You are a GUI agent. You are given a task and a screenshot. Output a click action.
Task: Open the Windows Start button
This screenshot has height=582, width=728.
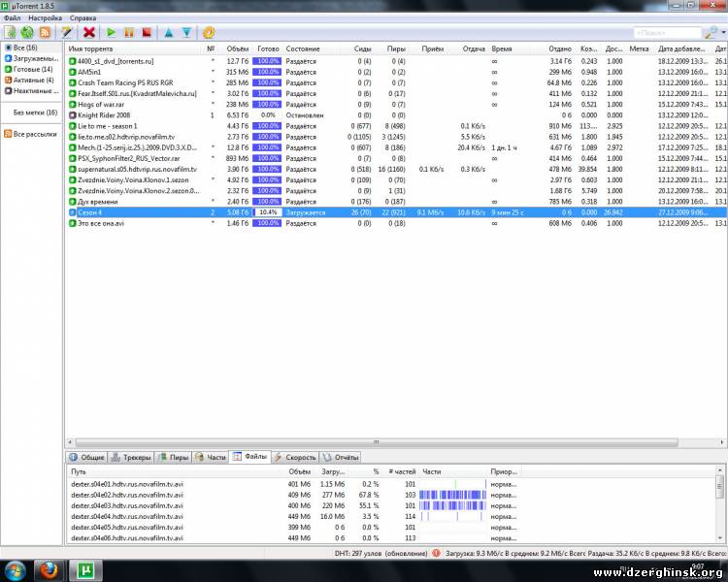tap(16, 571)
